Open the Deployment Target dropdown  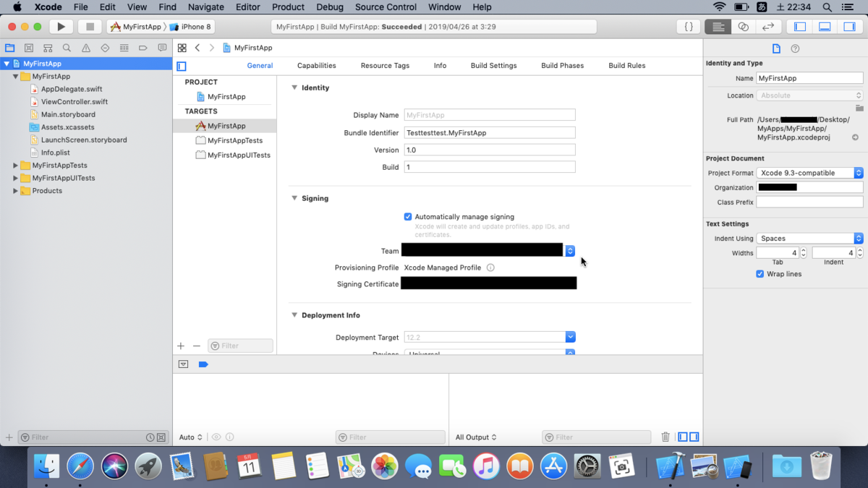(x=570, y=337)
